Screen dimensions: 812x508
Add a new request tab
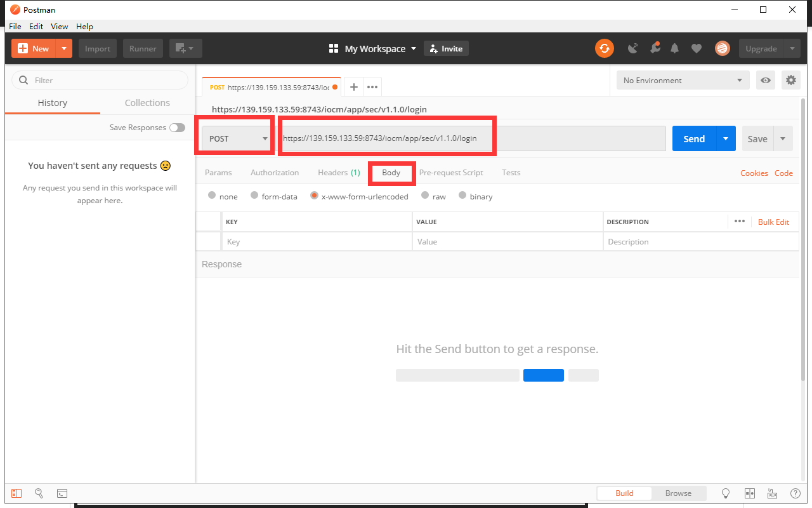coord(354,87)
